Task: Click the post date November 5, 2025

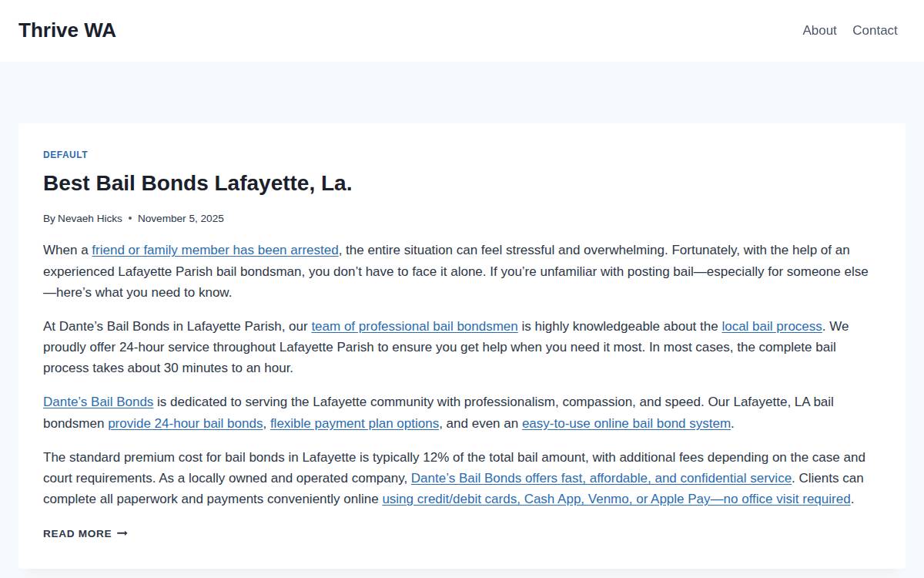Action: click(x=181, y=219)
